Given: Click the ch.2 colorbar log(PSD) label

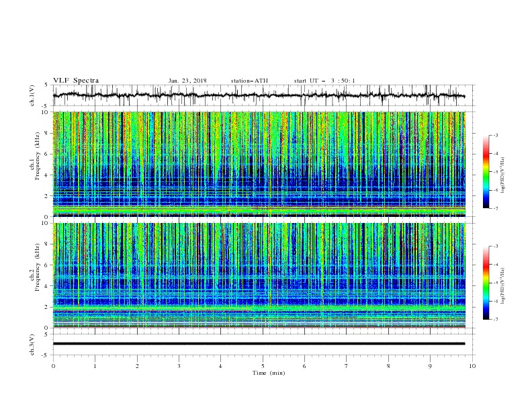Looking at the screenshot, I should pyautogui.click(x=503, y=286).
